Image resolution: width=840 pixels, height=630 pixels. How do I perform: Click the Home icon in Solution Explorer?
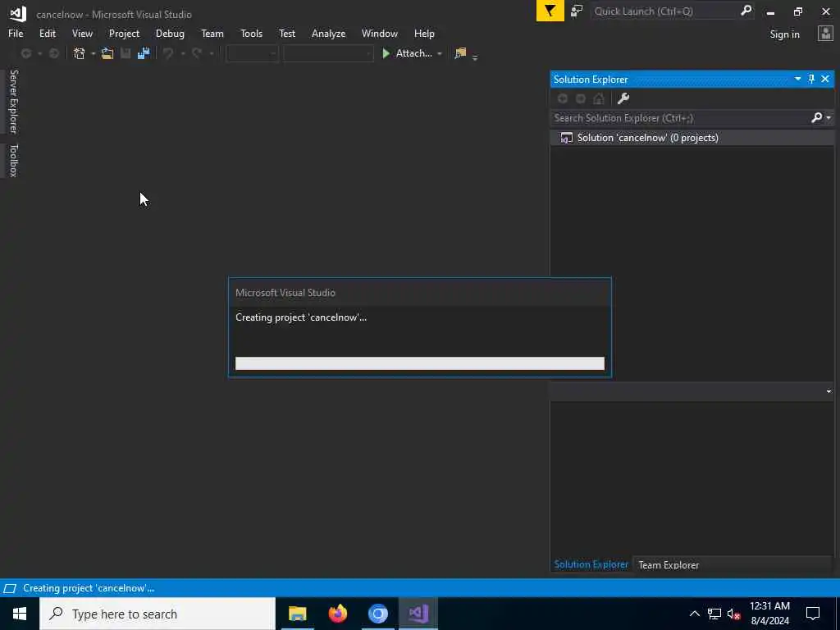point(599,98)
